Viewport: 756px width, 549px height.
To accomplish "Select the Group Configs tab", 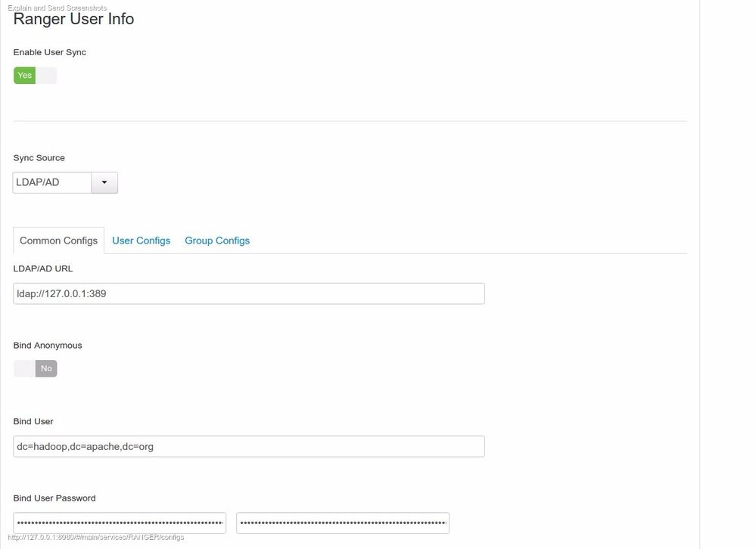I will (217, 240).
